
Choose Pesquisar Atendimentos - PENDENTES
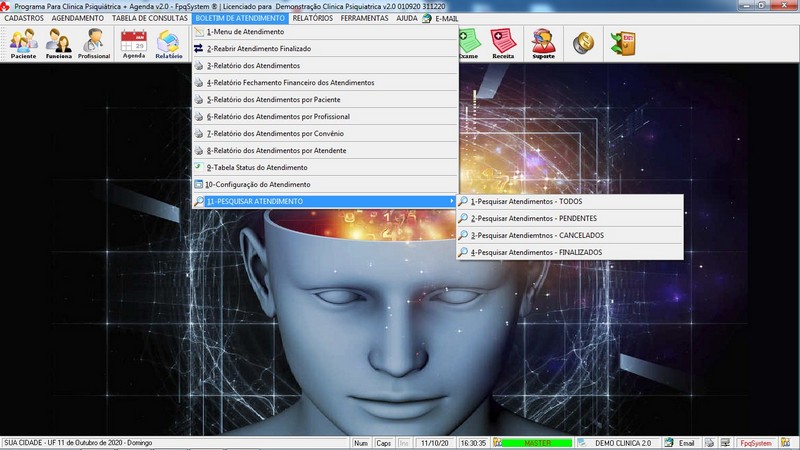533,218
